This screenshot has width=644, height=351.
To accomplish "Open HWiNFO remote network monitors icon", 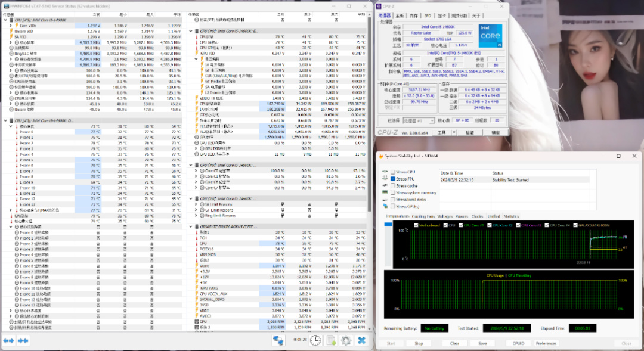I will pyautogui.click(x=278, y=340).
